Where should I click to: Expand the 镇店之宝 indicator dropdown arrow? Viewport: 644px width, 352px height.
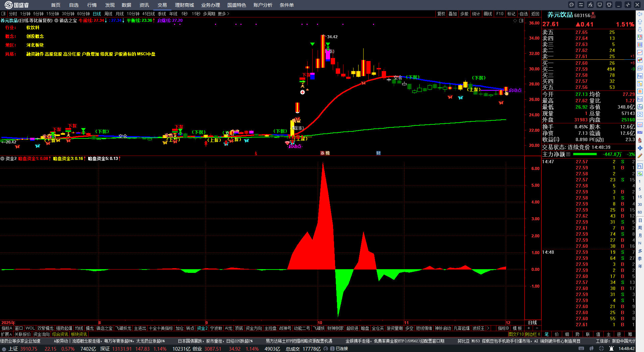56,20
